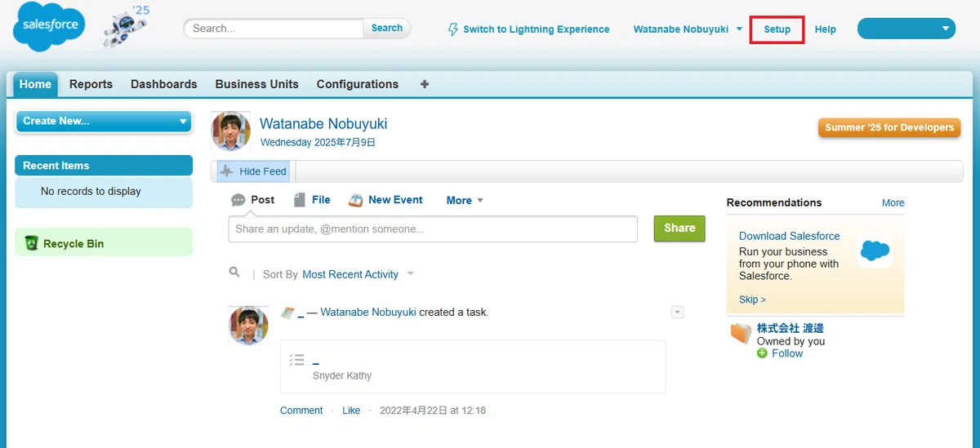Open the Reports tab
980x448 pixels.
[91, 84]
